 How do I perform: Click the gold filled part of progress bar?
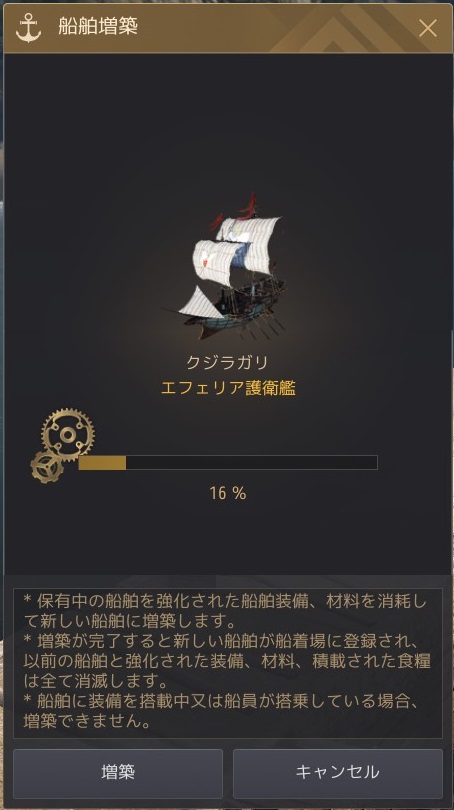click(102, 462)
